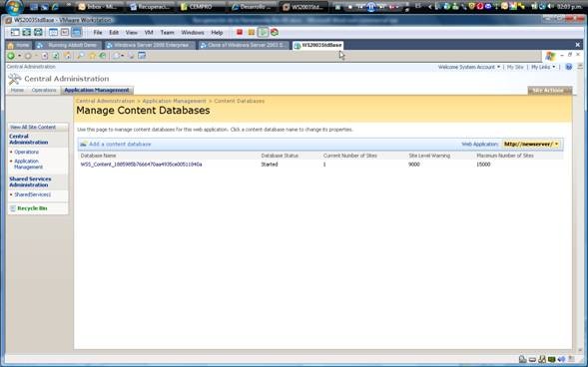Click the IE Stop page icon

[x=45, y=56]
